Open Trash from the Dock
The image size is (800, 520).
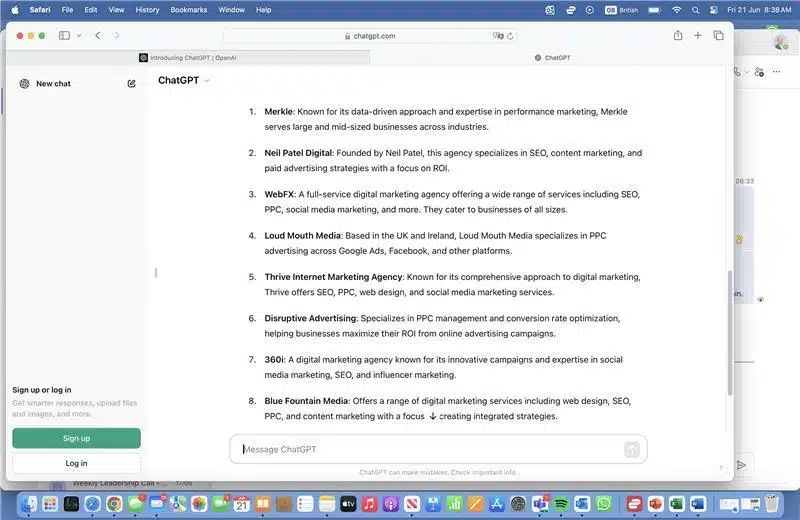pyautogui.click(x=772, y=504)
